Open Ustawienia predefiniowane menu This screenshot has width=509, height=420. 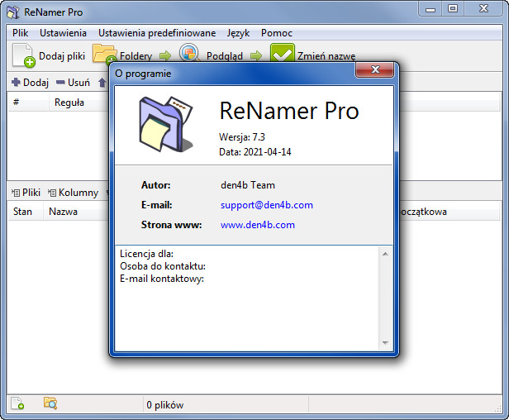tap(157, 33)
